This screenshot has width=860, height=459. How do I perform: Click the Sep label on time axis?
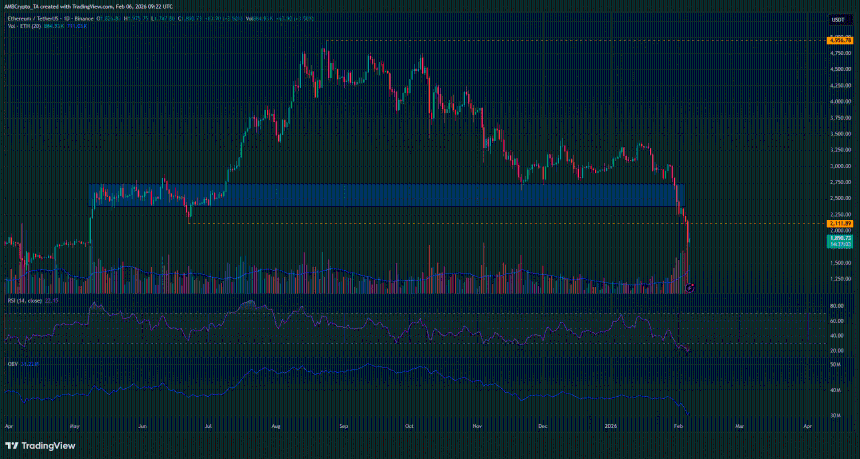point(344,426)
